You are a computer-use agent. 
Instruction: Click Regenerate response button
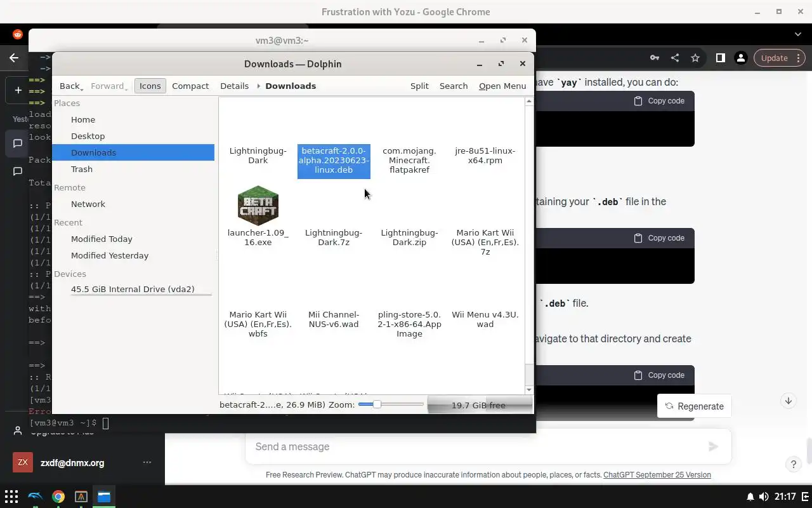point(695,406)
